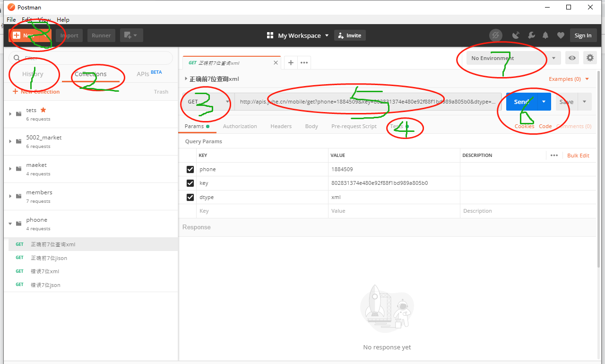Click the heart icon in header
The image size is (605, 364).
[561, 35]
